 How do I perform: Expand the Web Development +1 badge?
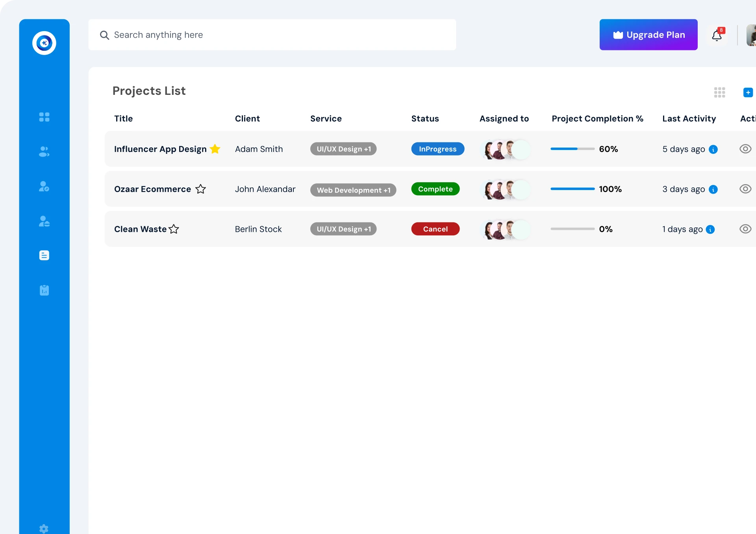pos(353,190)
